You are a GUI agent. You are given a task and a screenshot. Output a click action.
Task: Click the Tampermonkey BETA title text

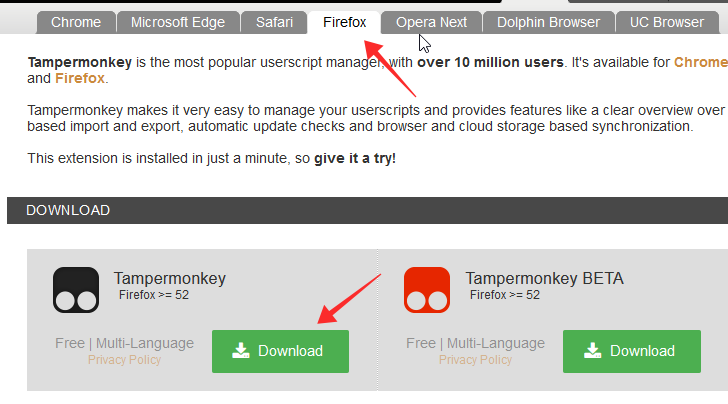(x=544, y=278)
